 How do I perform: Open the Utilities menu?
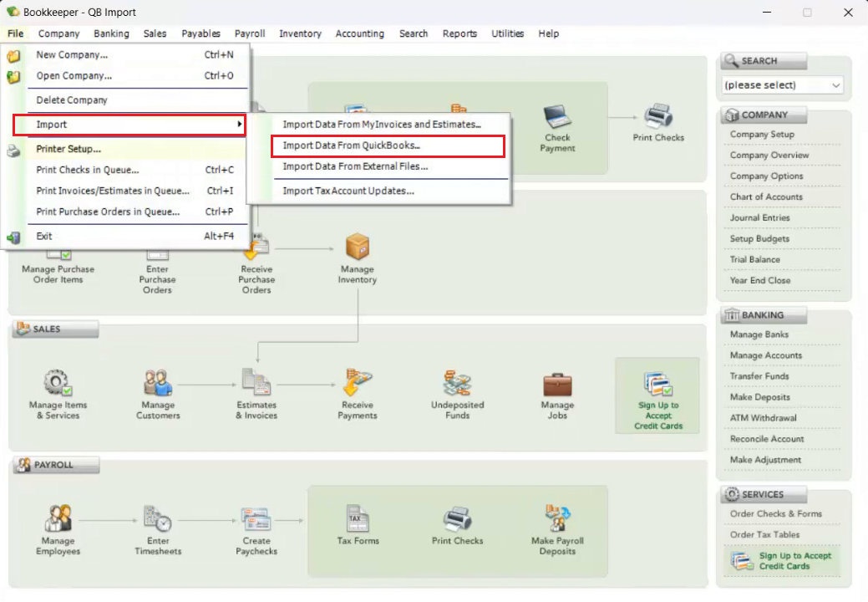click(x=508, y=33)
